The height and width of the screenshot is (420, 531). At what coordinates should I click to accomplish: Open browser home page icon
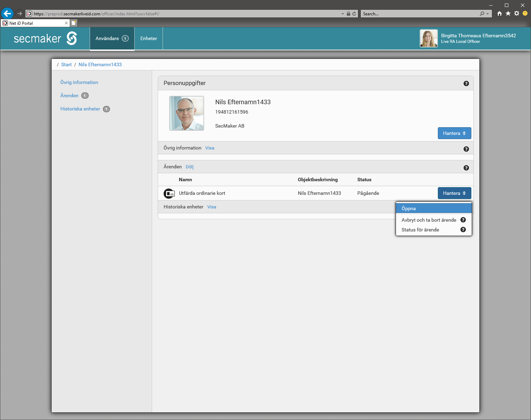point(500,14)
